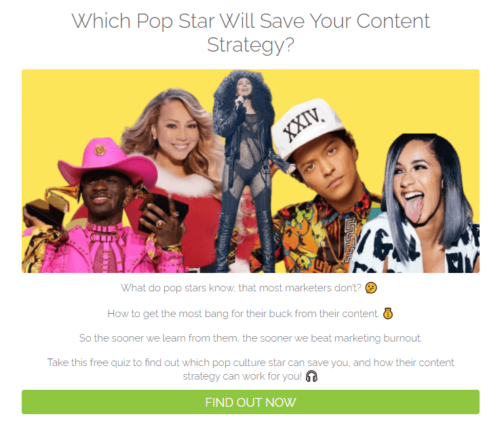Screen dimensions: 504x421
Task: Click the 'What do pop stars know' line
Action: (241, 288)
